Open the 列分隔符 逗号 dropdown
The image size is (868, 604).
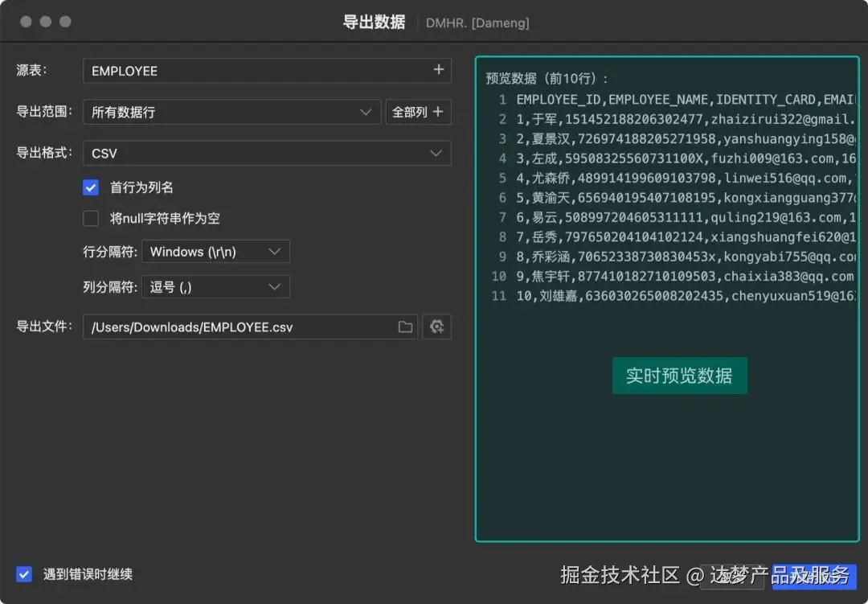(215, 287)
